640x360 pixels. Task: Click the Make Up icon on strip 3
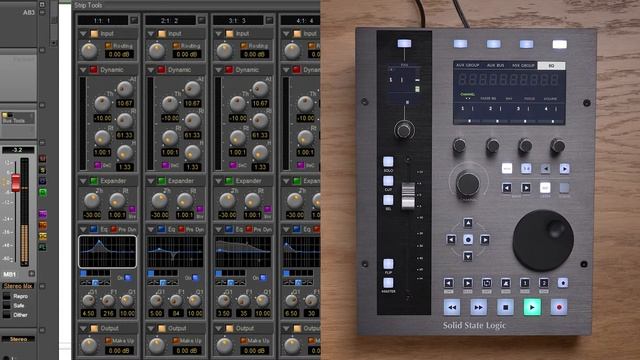click(244, 340)
